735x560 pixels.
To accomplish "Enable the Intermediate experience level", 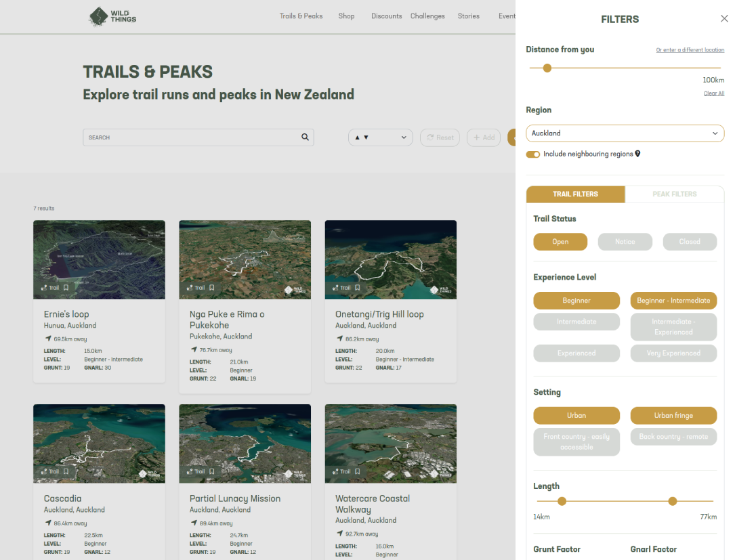I will click(x=576, y=322).
